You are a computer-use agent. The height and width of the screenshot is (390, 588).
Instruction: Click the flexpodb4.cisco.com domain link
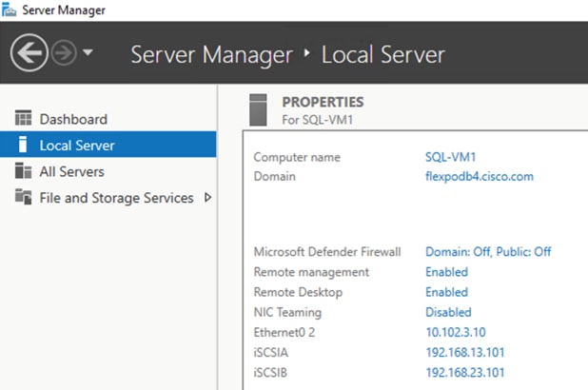click(480, 176)
